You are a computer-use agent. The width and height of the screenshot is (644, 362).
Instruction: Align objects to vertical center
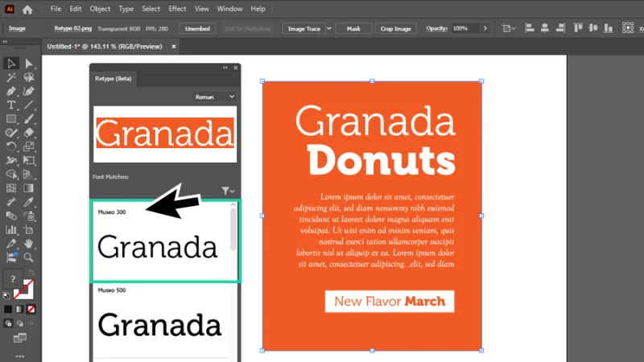coord(593,28)
